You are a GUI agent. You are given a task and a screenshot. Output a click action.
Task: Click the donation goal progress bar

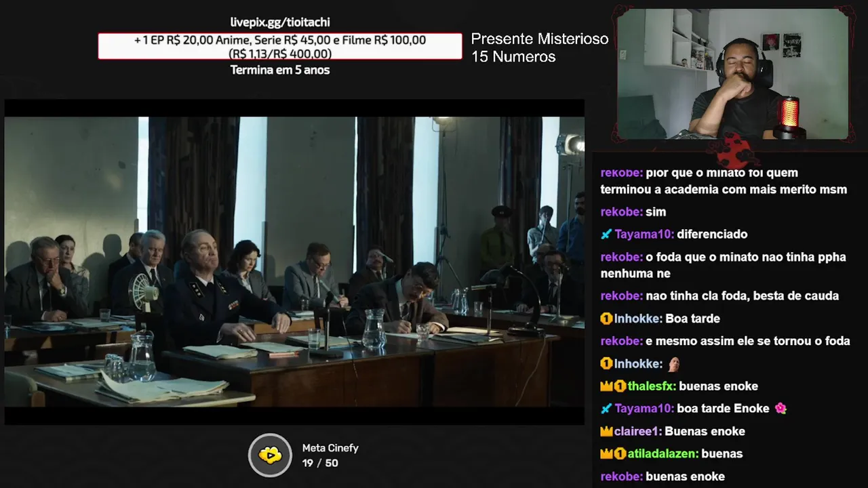tap(280, 47)
